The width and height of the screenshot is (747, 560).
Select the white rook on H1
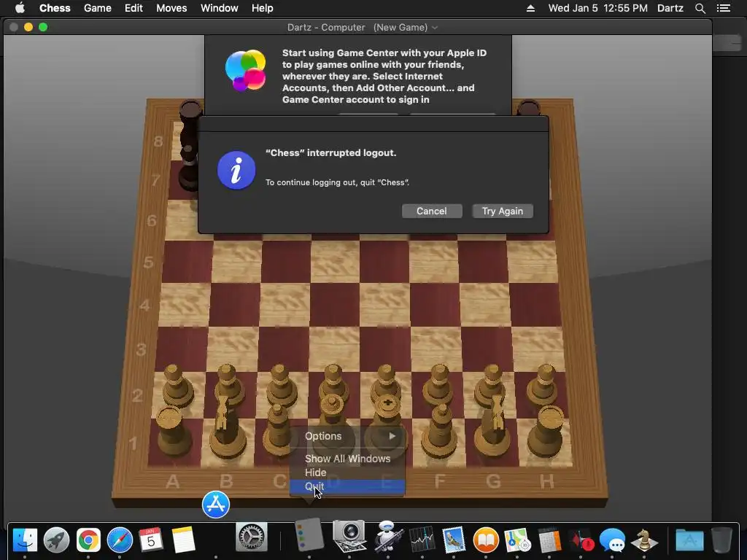(547, 431)
